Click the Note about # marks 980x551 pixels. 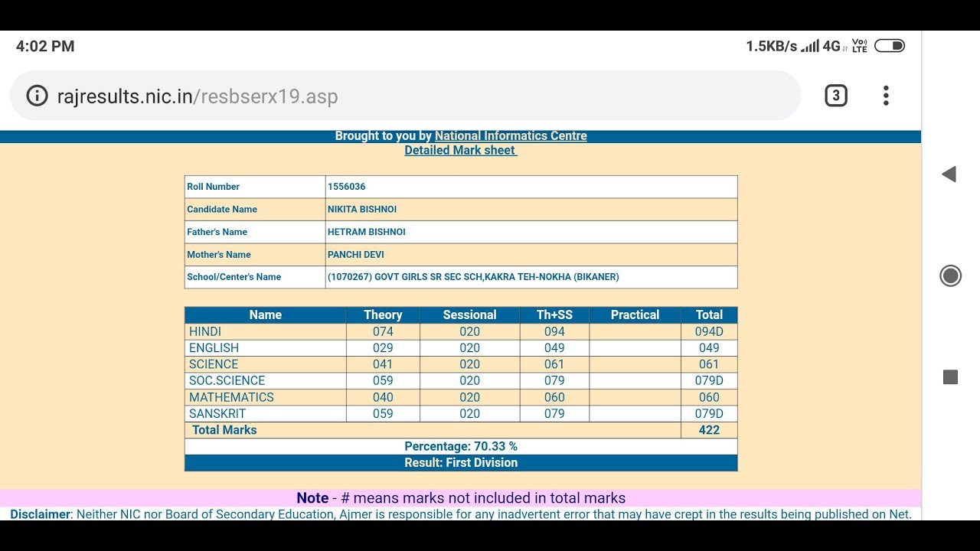pos(461,498)
